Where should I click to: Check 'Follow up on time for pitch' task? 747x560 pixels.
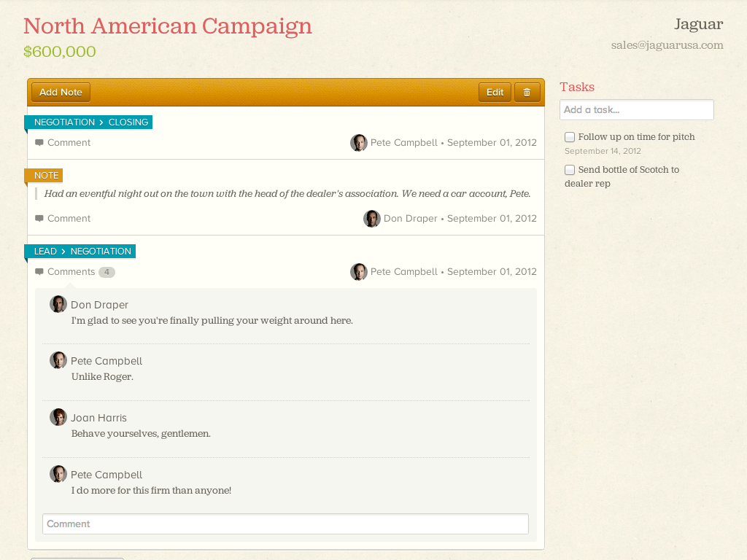pos(570,137)
